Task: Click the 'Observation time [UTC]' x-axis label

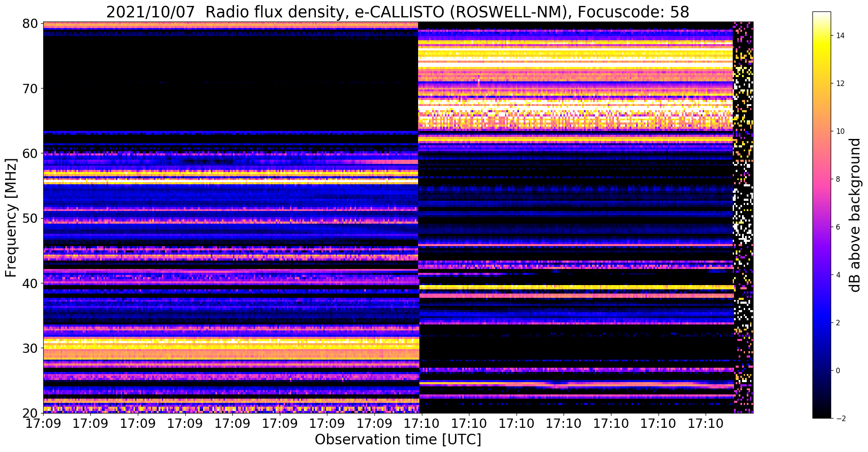Action: [x=398, y=440]
